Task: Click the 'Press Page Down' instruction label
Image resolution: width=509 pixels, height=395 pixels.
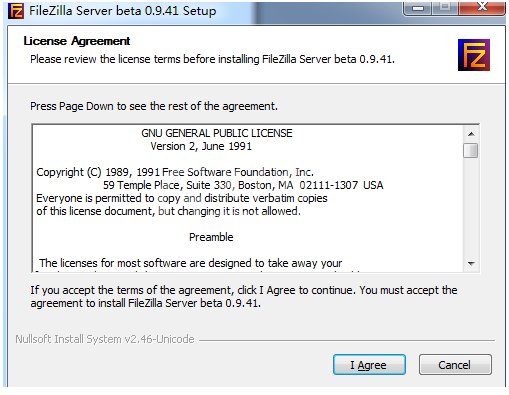Action: tap(154, 106)
